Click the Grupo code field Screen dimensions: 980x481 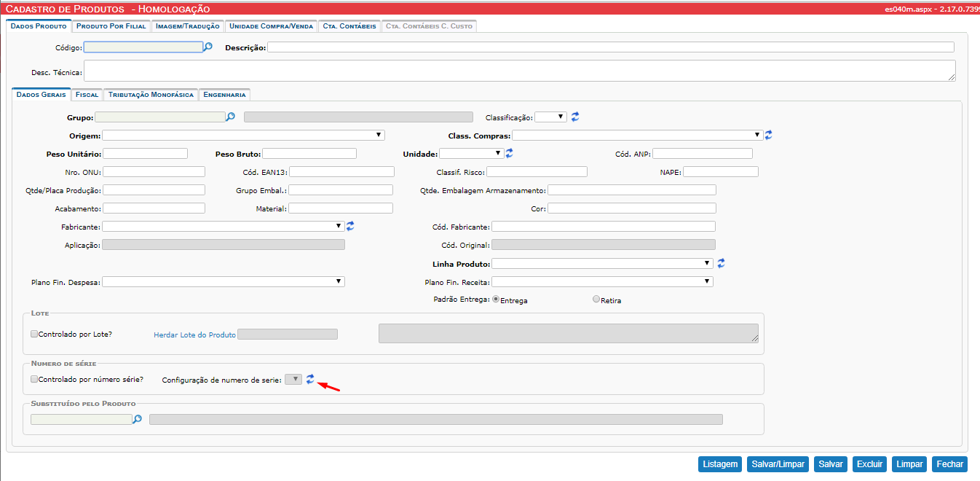[160, 117]
